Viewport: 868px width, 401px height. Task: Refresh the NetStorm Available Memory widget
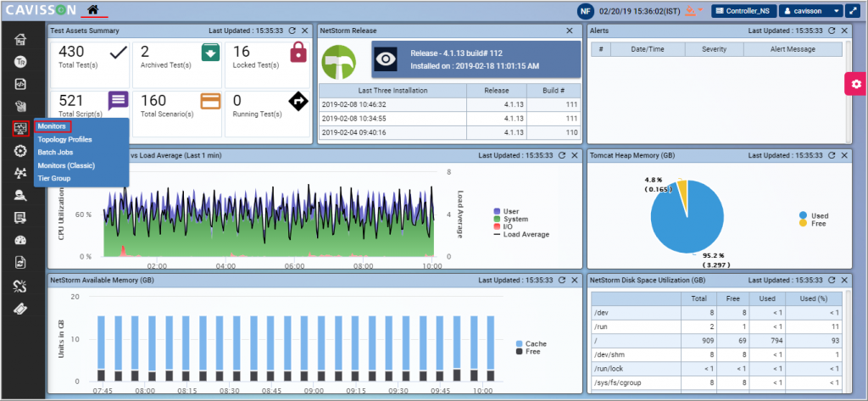point(562,281)
